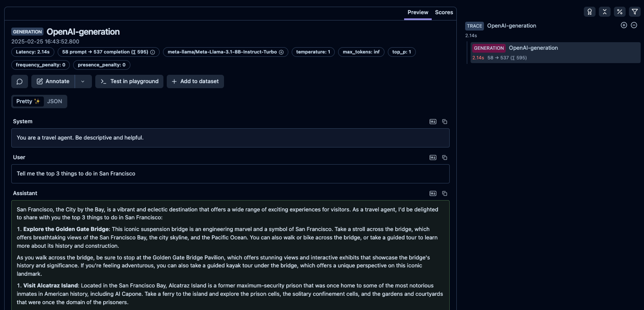Click the plus icon on the model name badge
This screenshot has height=310, width=644.
[x=281, y=52]
